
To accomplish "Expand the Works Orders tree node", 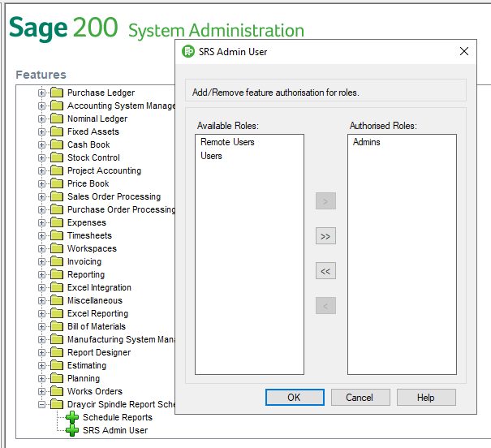I will [x=41, y=392].
